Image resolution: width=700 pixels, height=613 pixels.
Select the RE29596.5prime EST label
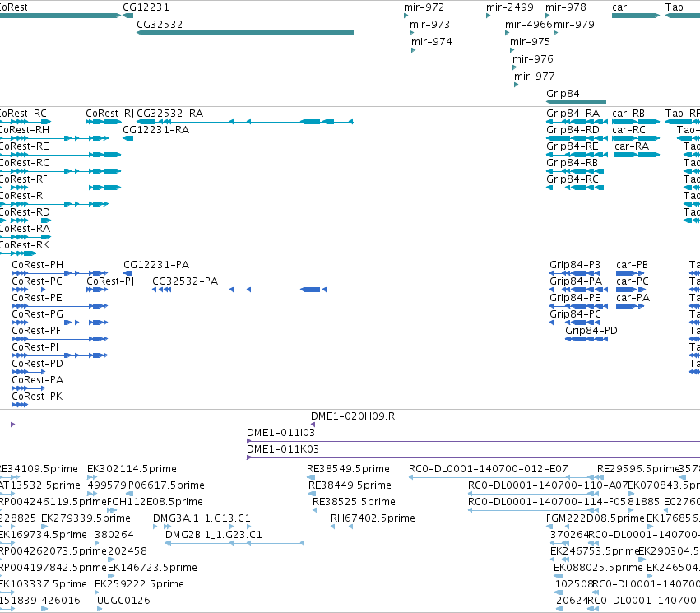(x=638, y=469)
